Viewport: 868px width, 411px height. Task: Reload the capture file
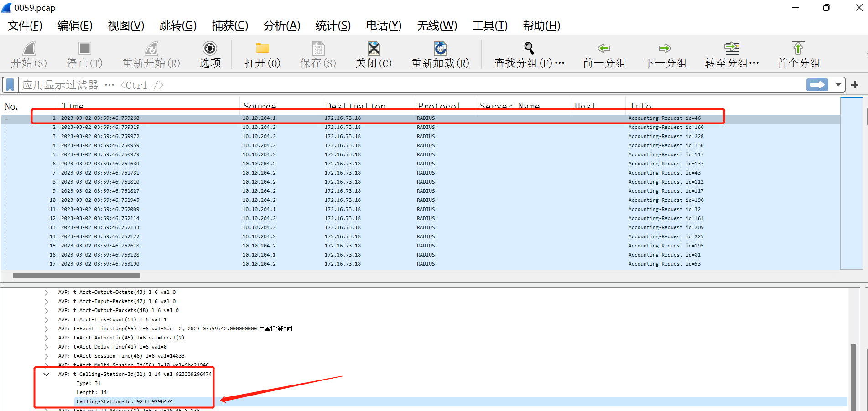point(440,49)
